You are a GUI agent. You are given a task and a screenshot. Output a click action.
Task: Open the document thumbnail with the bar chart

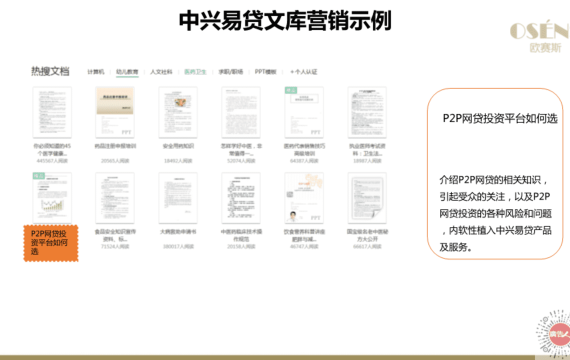tap(52, 198)
